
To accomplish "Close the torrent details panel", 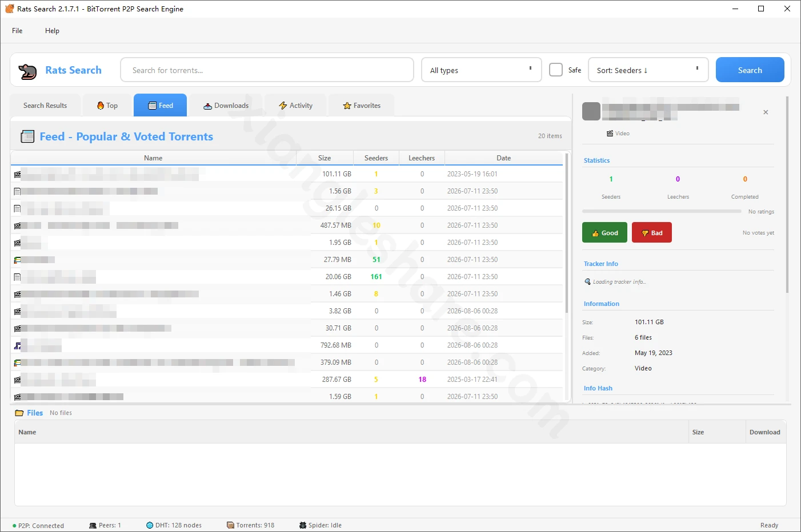I will [x=766, y=112].
